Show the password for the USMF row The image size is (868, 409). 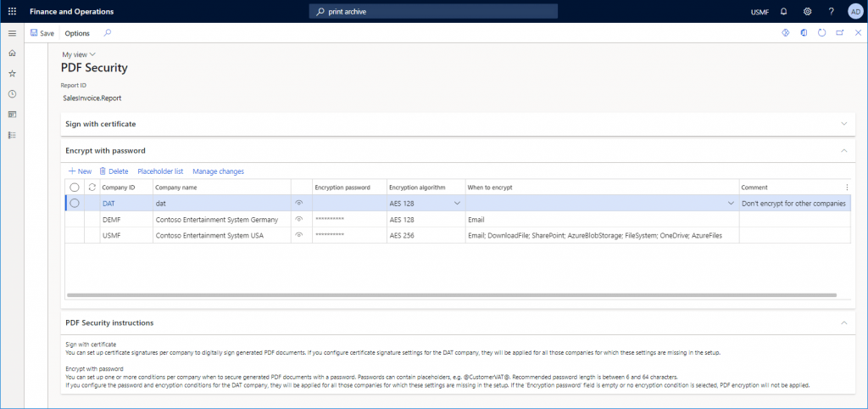[299, 236]
